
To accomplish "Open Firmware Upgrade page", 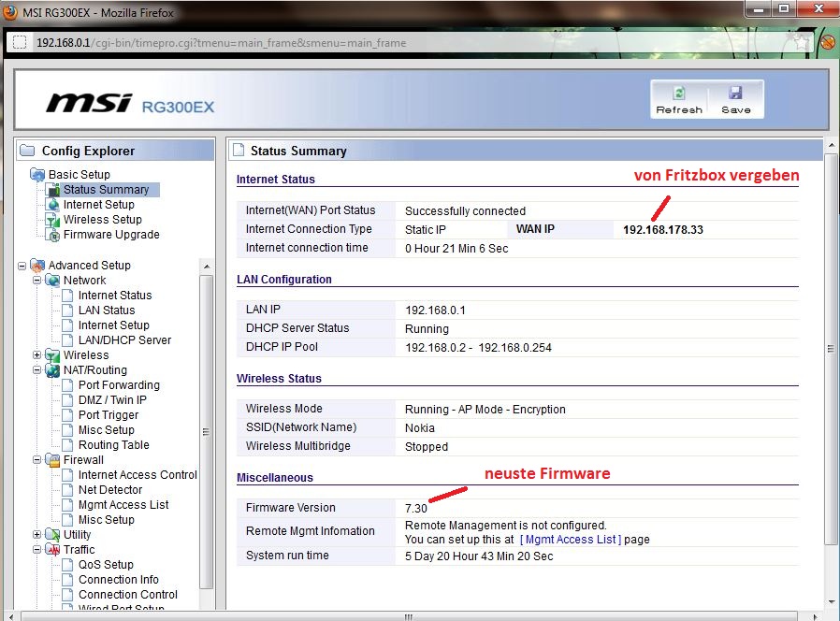I will tap(111, 235).
